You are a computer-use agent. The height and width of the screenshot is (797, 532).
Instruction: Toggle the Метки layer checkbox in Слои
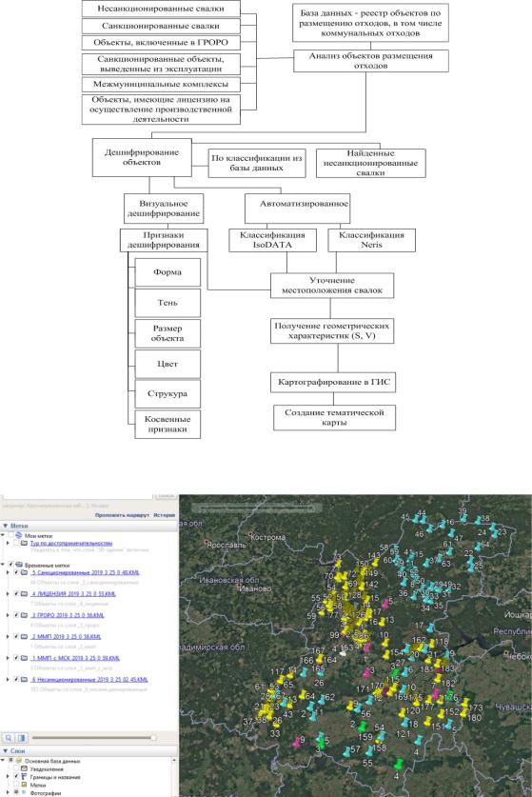16,785
